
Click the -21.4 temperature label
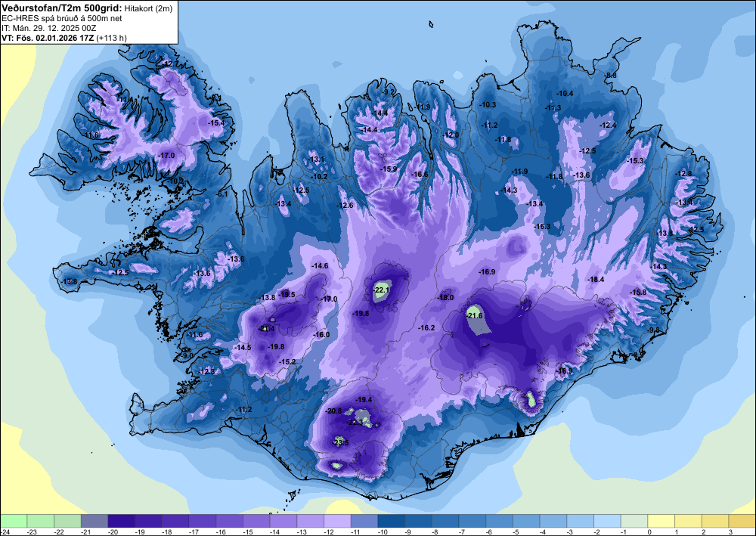[x=267, y=328]
